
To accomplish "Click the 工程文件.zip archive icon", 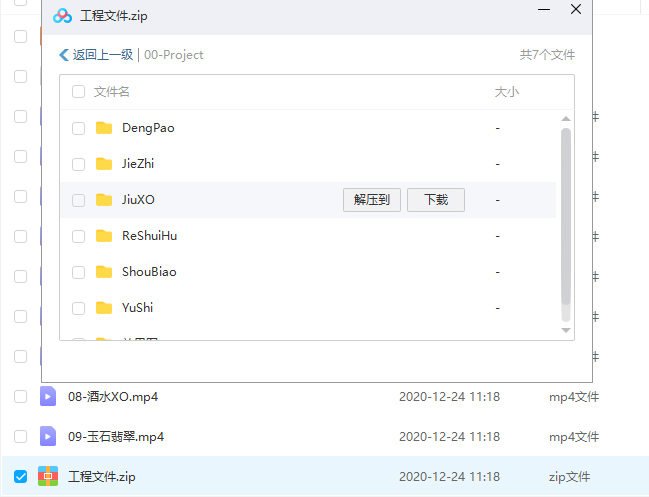I will (x=48, y=476).
